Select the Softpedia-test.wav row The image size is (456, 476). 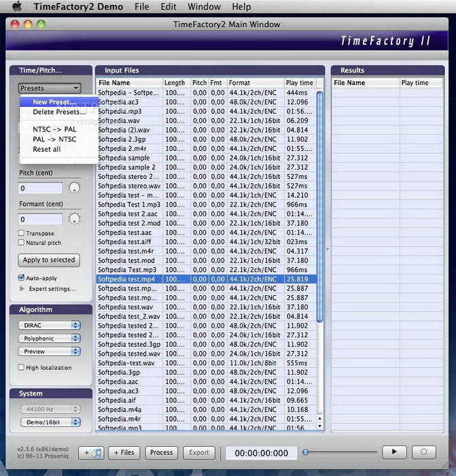click(207, 363)
